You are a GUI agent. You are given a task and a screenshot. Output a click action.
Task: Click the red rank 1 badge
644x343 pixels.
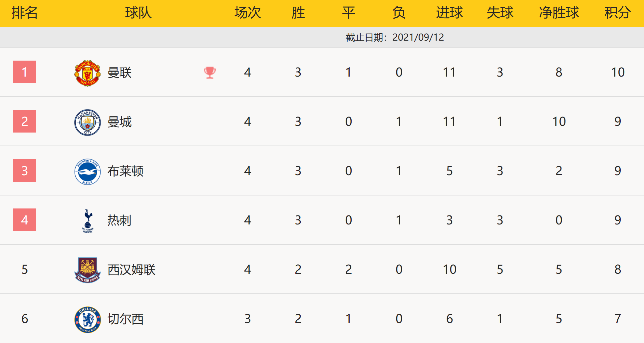[25, 72]
